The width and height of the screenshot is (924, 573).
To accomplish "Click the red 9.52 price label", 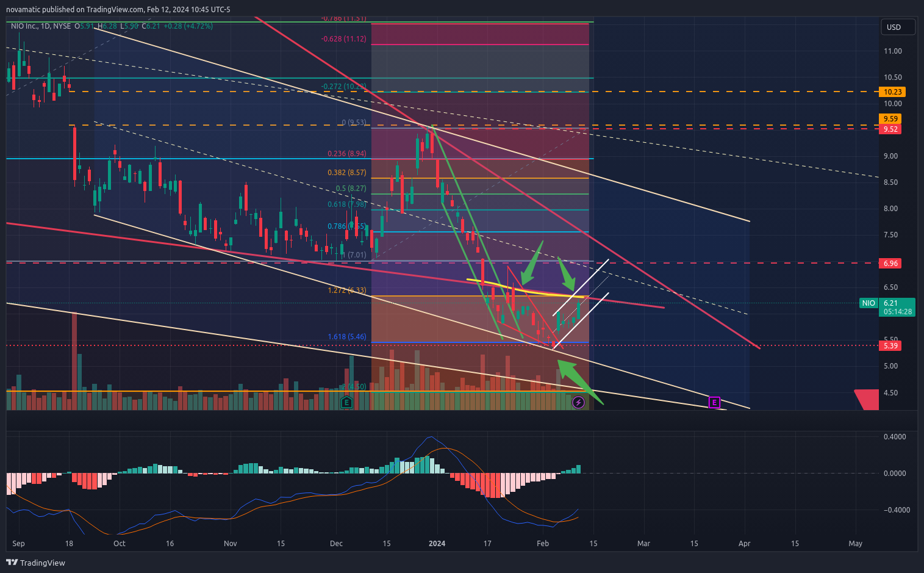I will coord(890,129).
